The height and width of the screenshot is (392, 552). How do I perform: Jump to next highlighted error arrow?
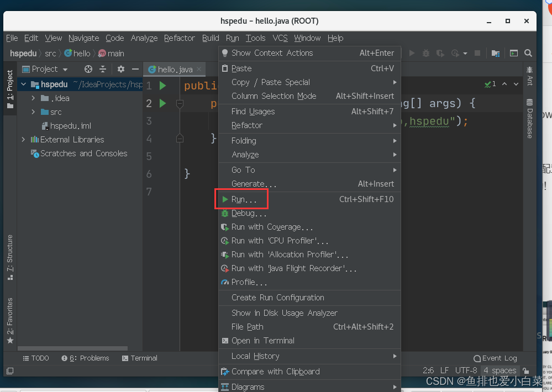(x=516, y=84)
